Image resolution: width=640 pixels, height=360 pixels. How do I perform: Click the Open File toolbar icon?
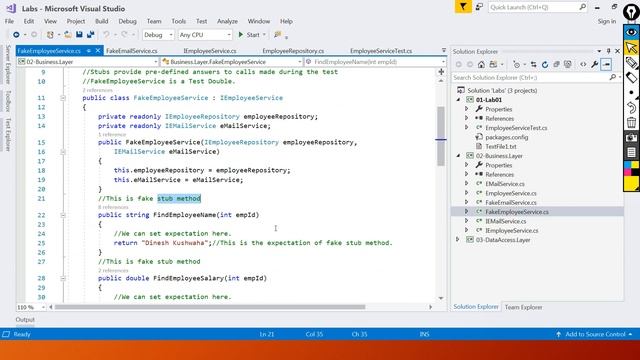(68, 35)
